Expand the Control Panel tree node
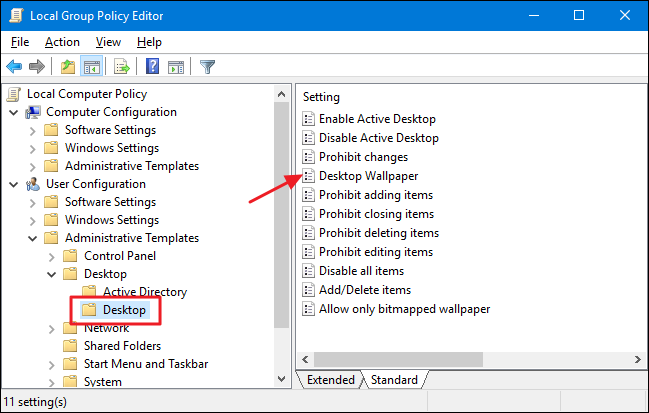Image resolution: width=649 pixels, height=413 pixels. [x=50, y=256]
